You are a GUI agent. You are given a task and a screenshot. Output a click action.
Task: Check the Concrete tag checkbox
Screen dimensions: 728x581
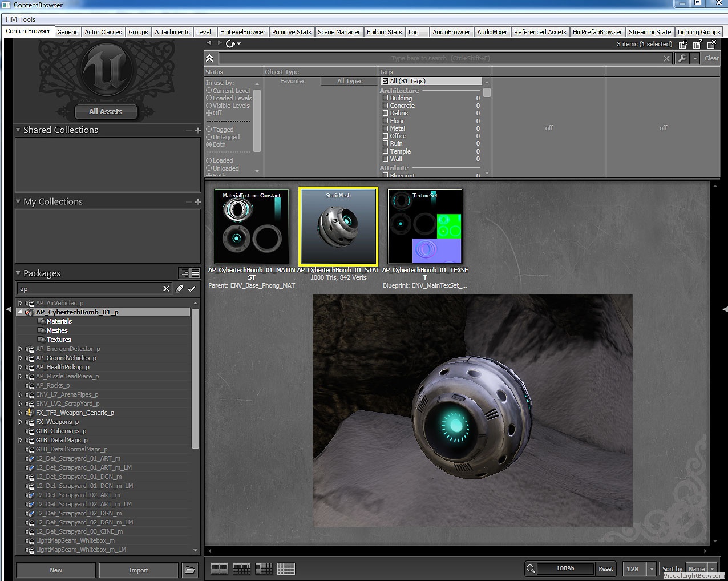[x=385, y=106]
